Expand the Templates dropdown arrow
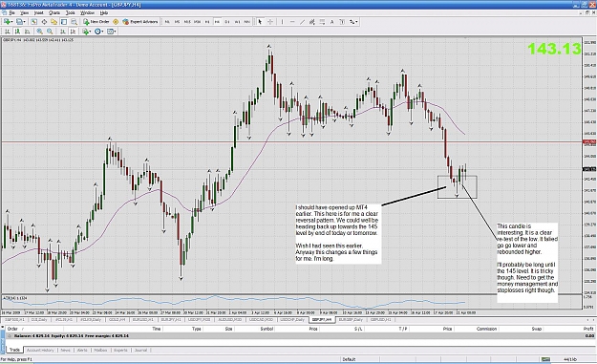This screenshot has height=364, width=597. point(115,32)
